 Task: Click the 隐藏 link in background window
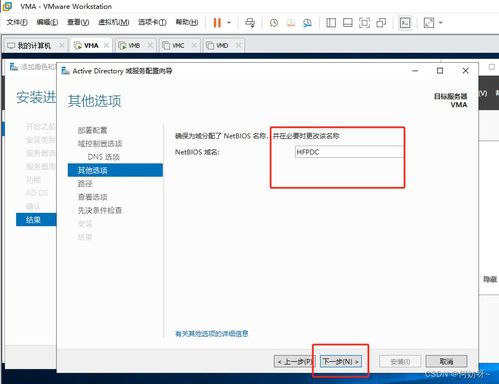[x=490, y=279]
